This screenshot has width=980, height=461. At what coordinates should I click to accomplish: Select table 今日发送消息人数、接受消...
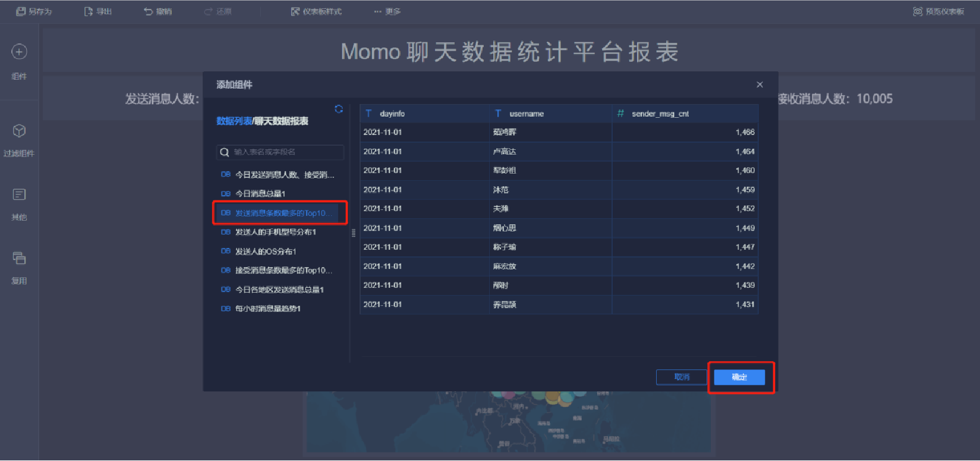278,174
